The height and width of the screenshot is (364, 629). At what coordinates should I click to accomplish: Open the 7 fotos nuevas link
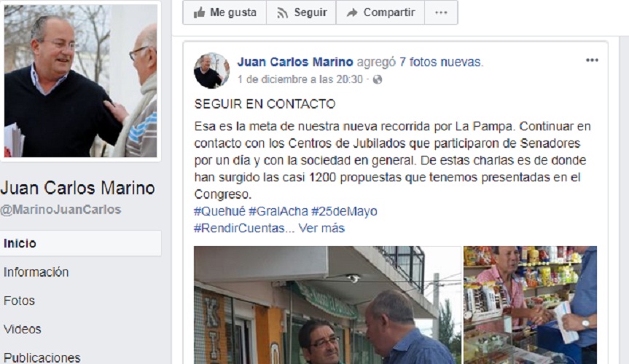coord(440,62)
